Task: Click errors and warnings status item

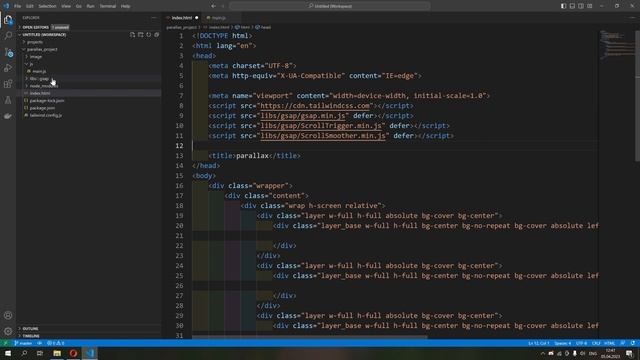Action: pos(56,343)
